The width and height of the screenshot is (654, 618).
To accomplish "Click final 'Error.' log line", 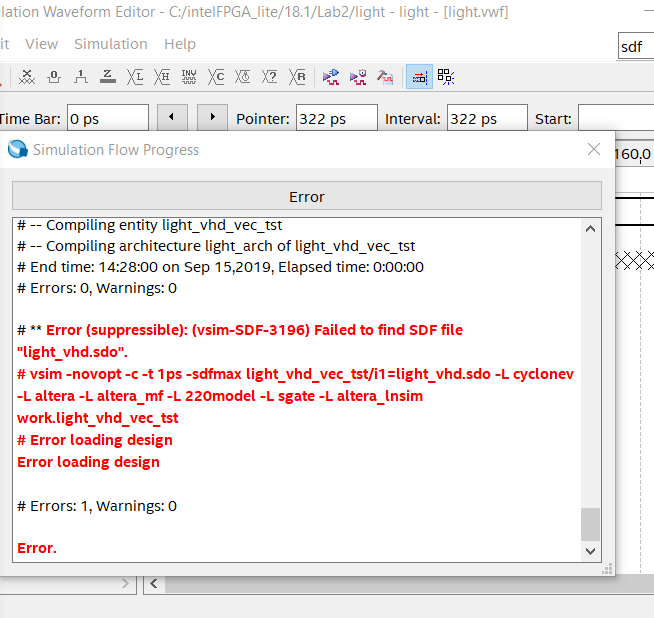I will pyautogui.click(x=37, y=548).
